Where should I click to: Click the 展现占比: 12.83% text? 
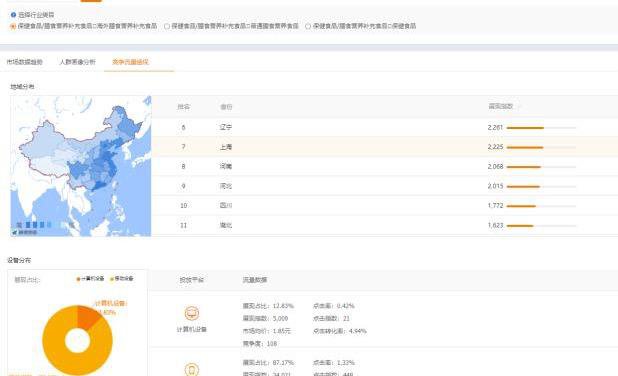coord(268,306)
